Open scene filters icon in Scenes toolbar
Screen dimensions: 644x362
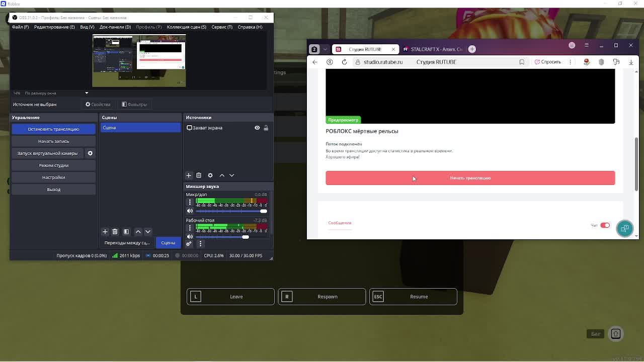(126, 231)
